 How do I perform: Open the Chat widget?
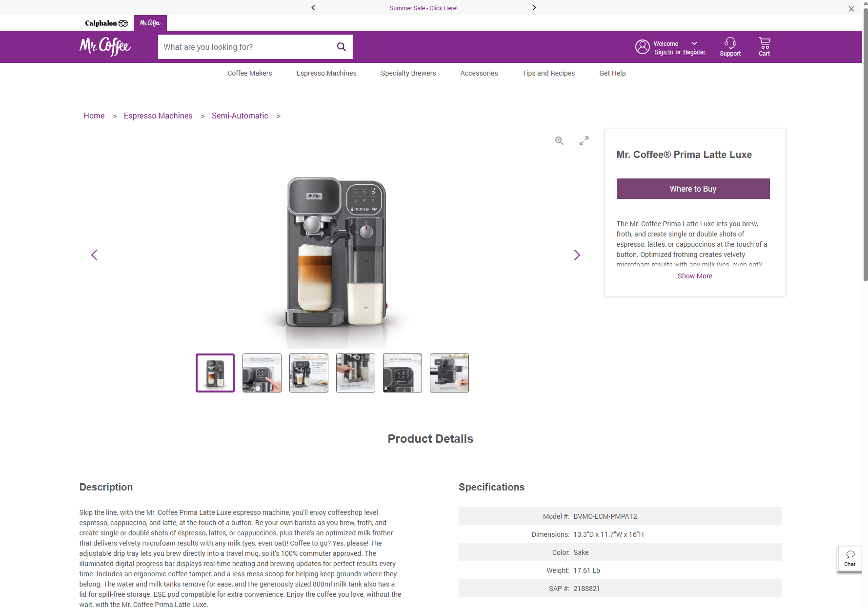pos(850,558)
